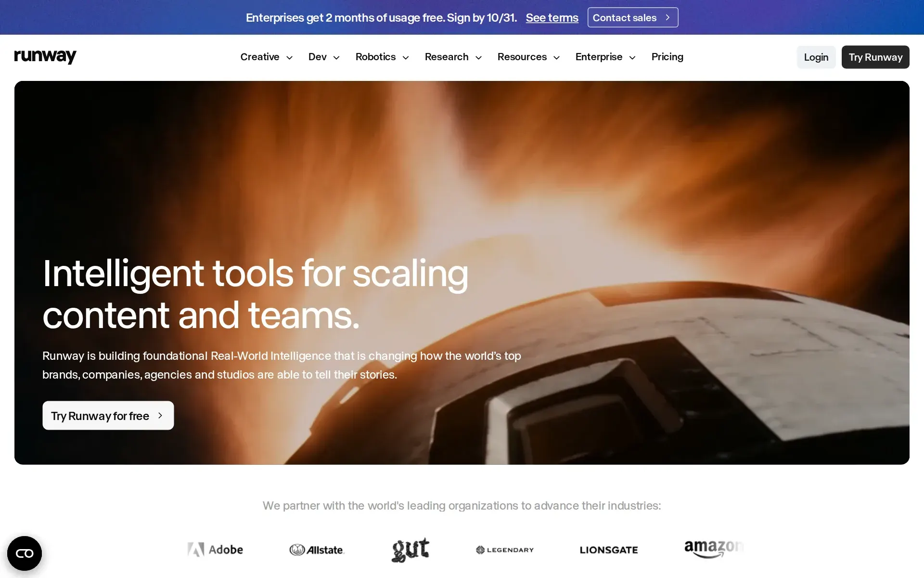The image size is (924, 578).
Task: Go to the Pricing page
Action: [667, 57]
